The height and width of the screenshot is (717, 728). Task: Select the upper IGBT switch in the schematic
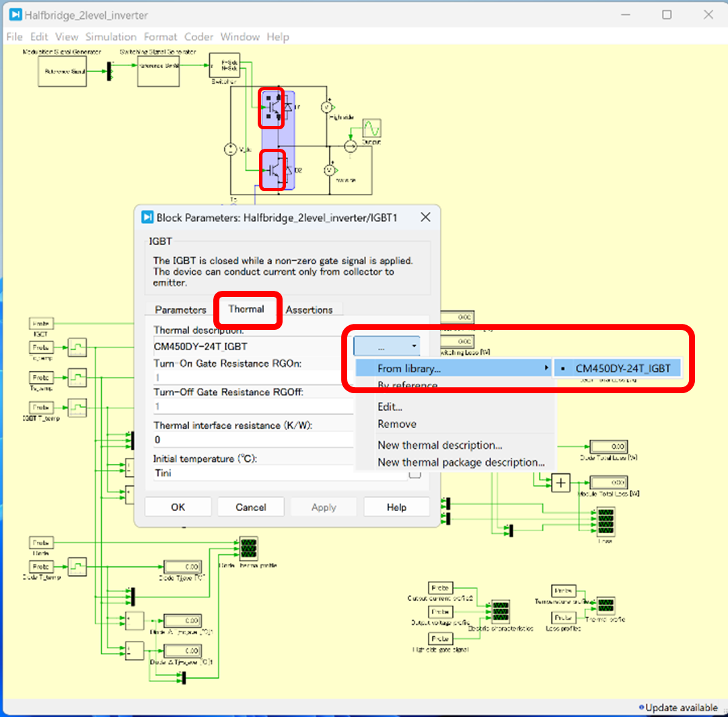pyautogui.click(x=272, y=107)
